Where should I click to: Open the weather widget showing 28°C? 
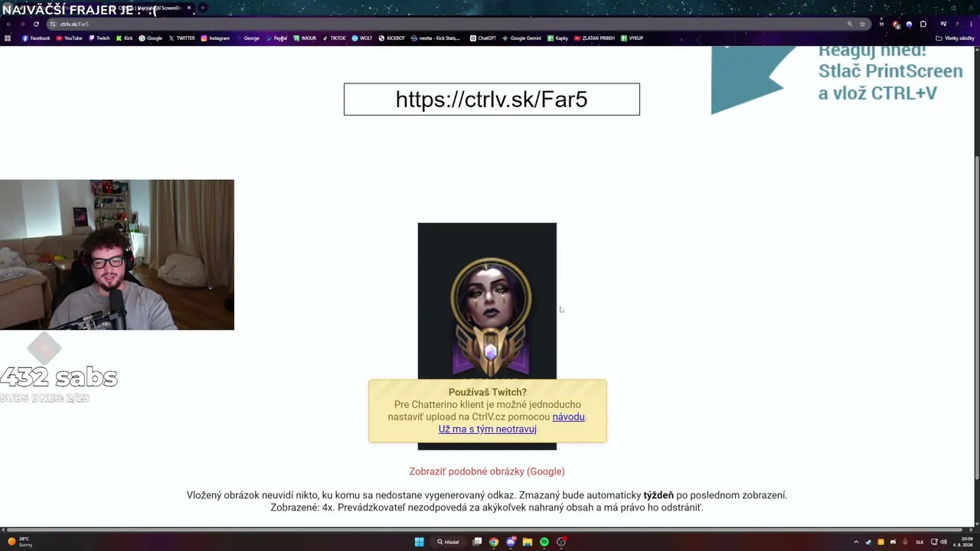(x=20, y=542)
